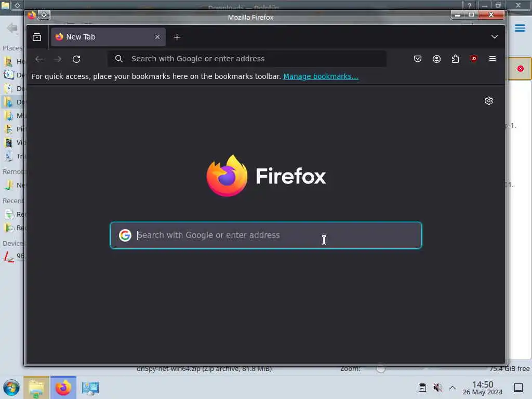Click the show desktop button
The height and width of the screenshot is (399, 532).
pyautogui.click(x=518, y=388)
